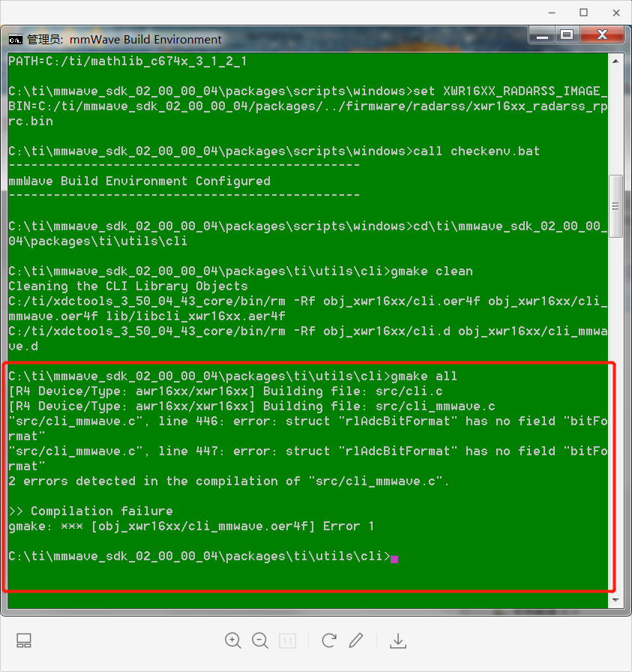Download the image with the download arrow icon
Image resolution: width=632 pixels, height=672 pixels.
(x=398, y=640)
